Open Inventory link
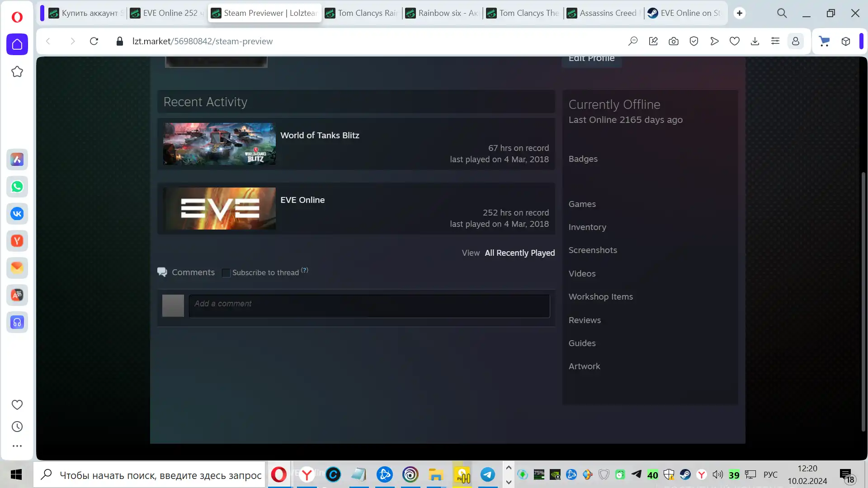The width and height of the screenshot is (868, 488). [x=587, y=227]
